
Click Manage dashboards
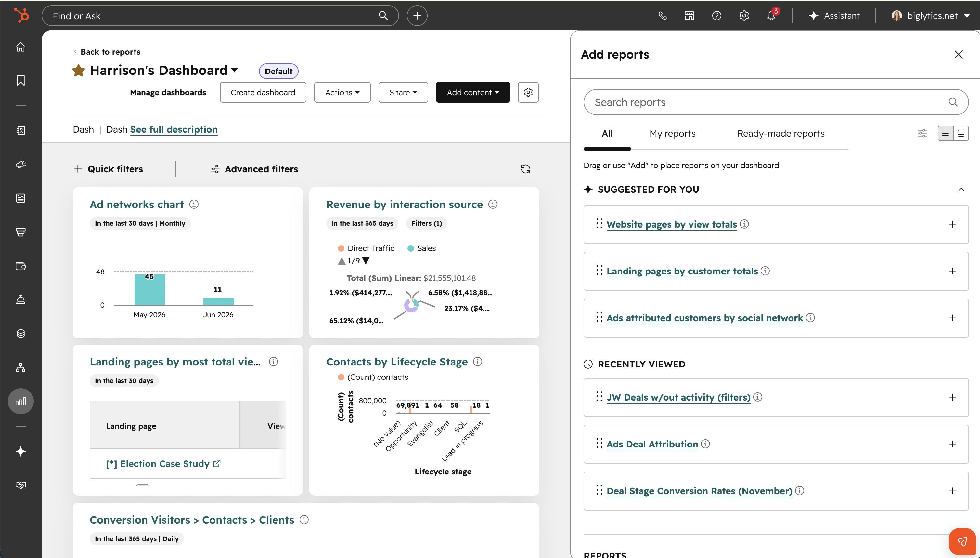click(168, 92)
